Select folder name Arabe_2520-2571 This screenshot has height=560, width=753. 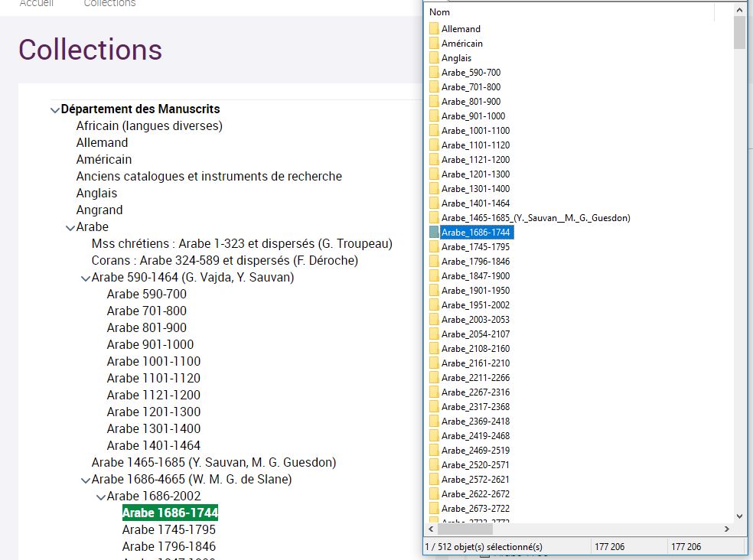coord(475,465)
